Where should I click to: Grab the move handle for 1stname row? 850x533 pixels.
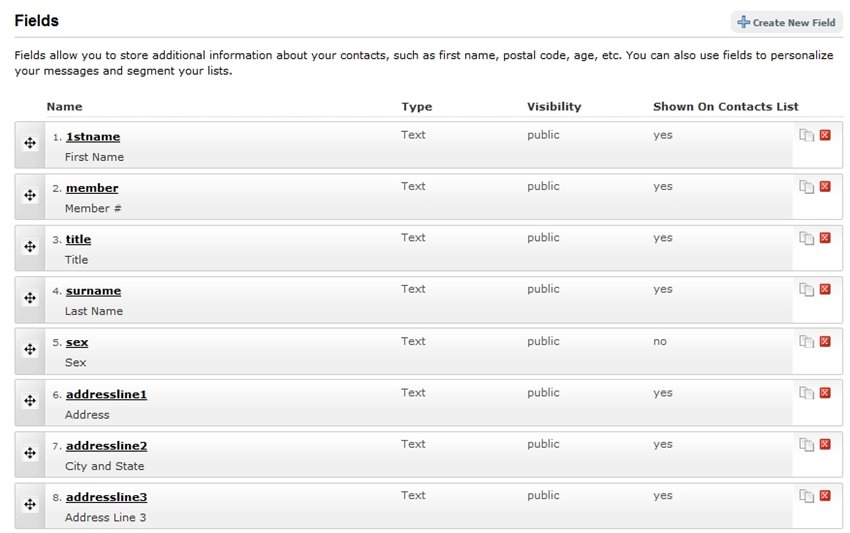coord(30,143)
